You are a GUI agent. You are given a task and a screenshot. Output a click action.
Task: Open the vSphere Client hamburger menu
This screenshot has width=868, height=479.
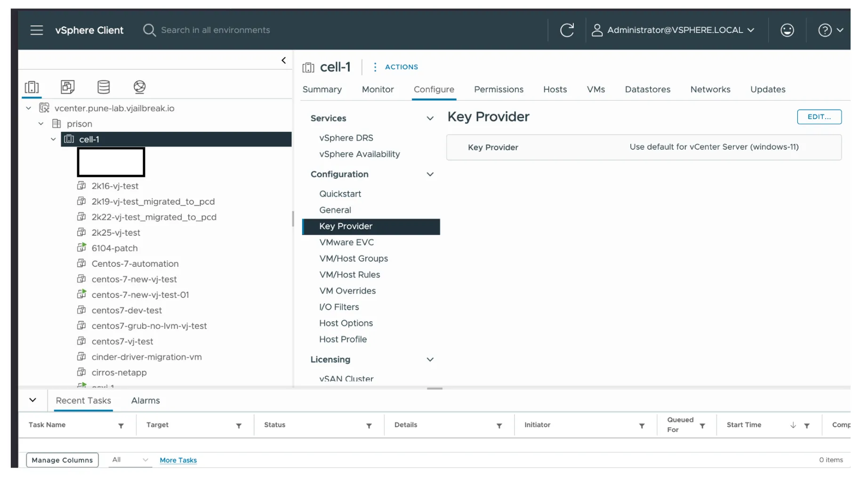click(x=36, y=30)
